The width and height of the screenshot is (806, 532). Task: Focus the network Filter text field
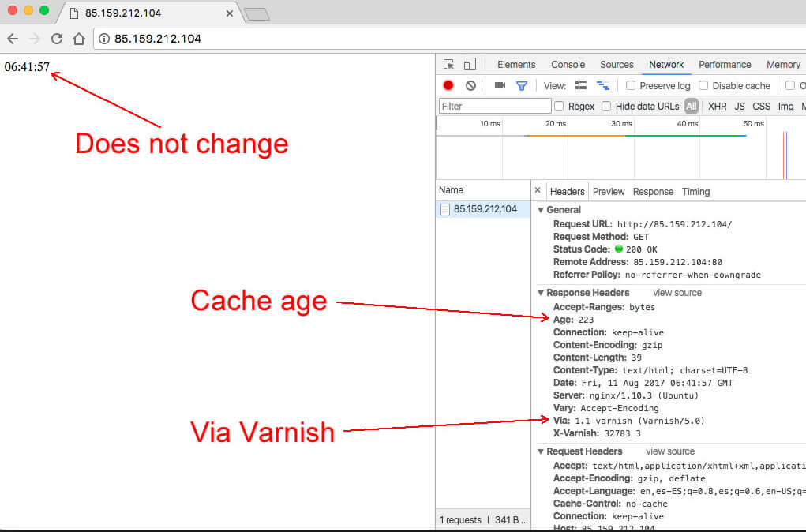point(495,106)
